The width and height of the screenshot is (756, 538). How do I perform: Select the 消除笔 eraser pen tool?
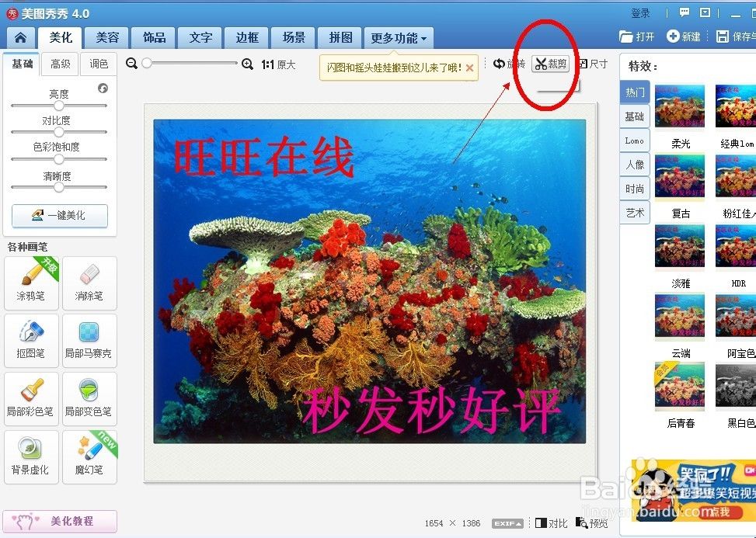(x=89, y=283)
